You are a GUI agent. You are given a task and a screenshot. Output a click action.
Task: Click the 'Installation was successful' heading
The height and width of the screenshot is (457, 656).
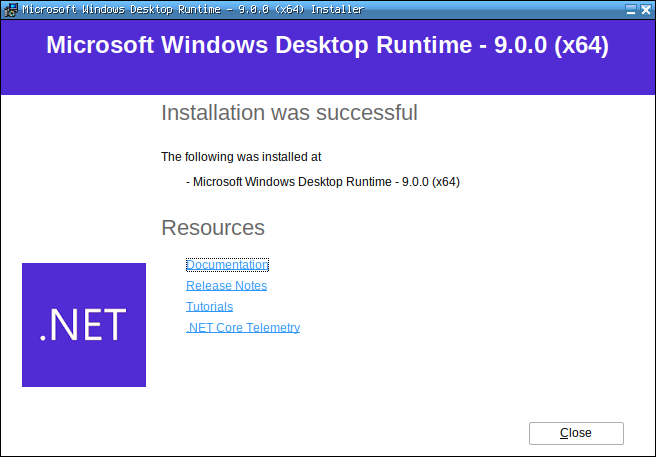(289, 113)
